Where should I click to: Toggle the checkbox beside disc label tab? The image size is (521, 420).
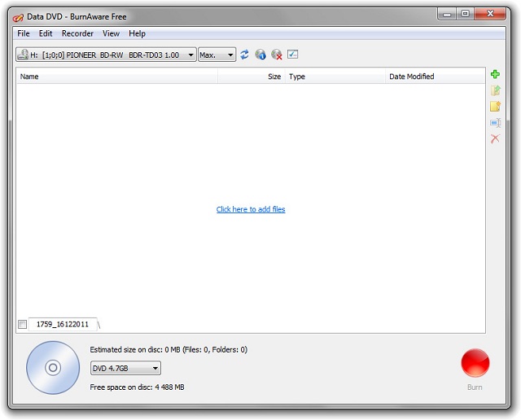click(x=22, y=324)
